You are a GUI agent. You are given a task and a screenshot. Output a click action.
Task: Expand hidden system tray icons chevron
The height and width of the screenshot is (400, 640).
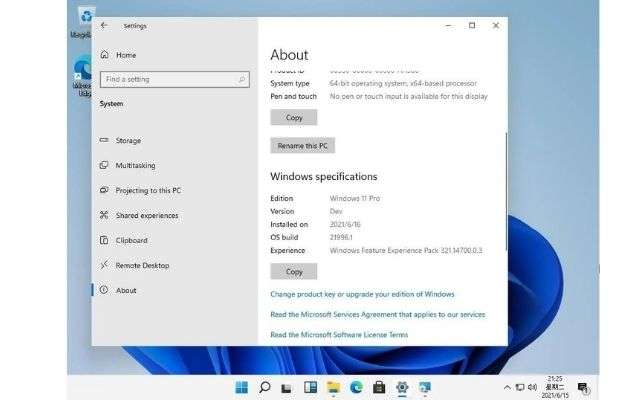[x=507, y=387]
